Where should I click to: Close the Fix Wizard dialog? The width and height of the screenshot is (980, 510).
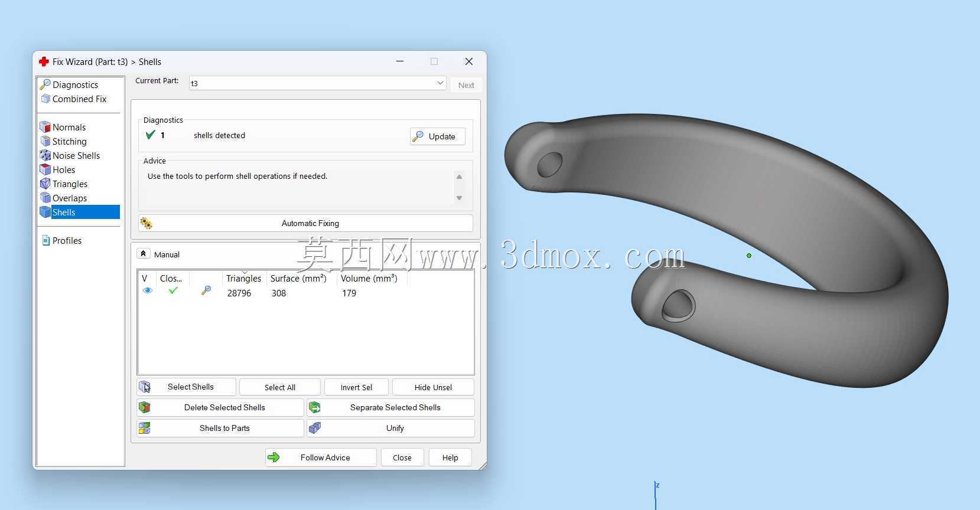402,457
